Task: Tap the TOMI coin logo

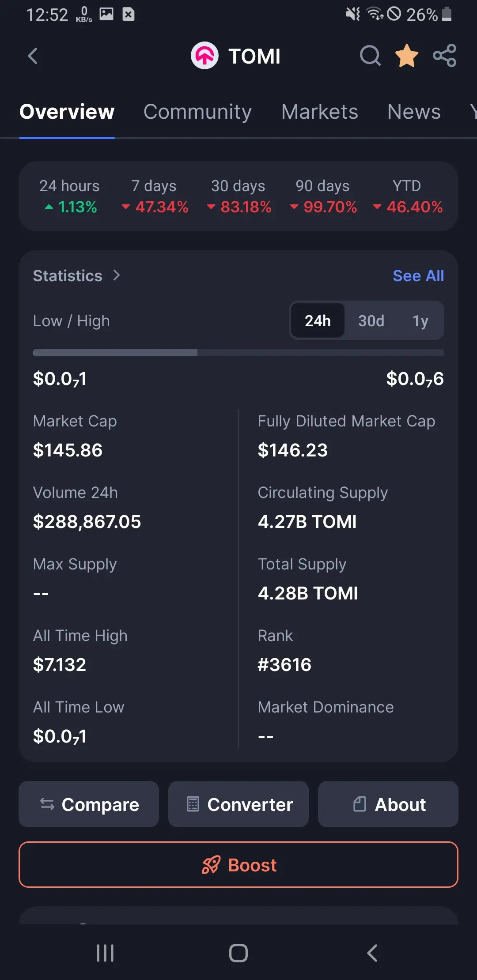Action: point(204,56)
